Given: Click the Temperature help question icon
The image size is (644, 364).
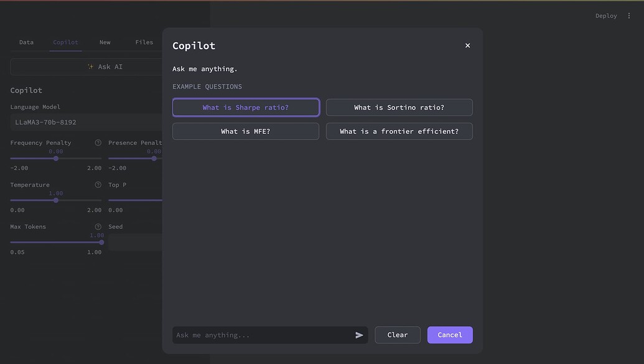Looking at the screenshot, I should pos(98,185).
